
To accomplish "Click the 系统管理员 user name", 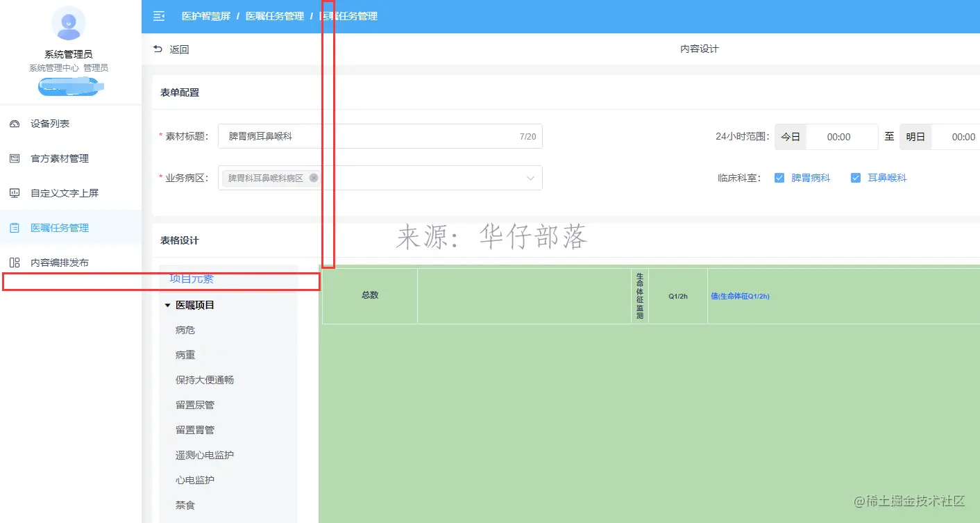I will 69,54.
